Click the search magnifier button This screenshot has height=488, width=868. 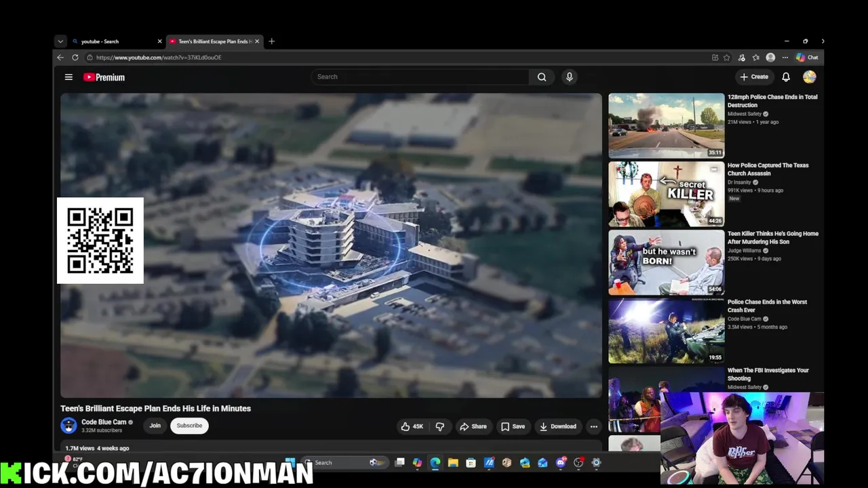point(542,77)
